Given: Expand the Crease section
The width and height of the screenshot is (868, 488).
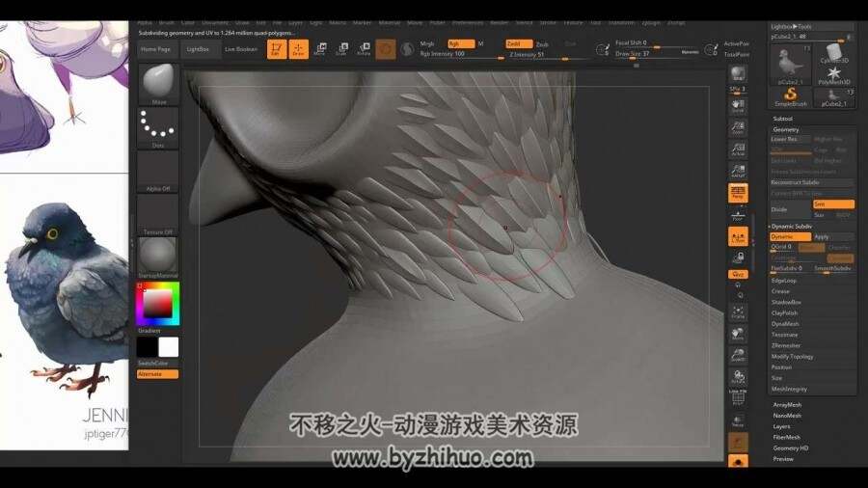Looking at the screenshot, I should (x=780, y=291).
